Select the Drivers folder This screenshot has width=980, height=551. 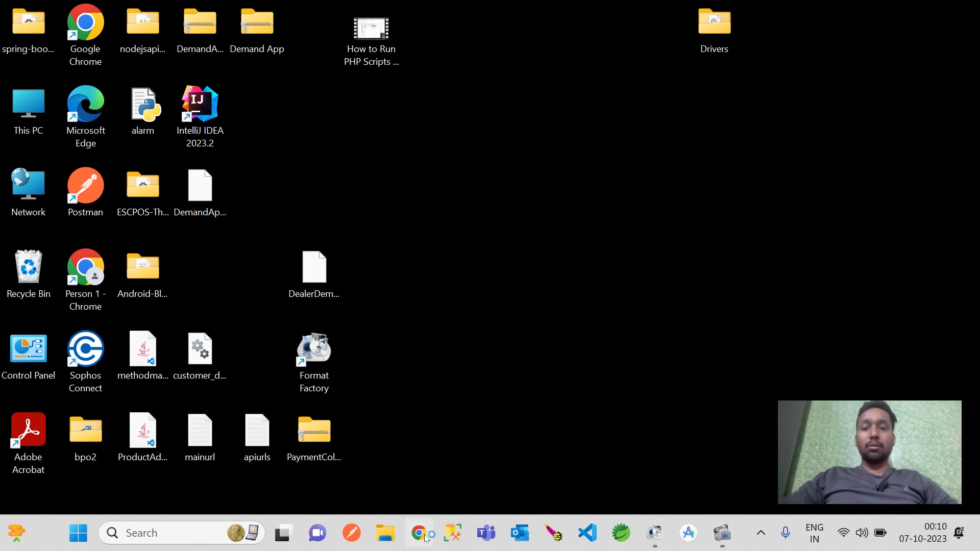(x=714, y=31)
